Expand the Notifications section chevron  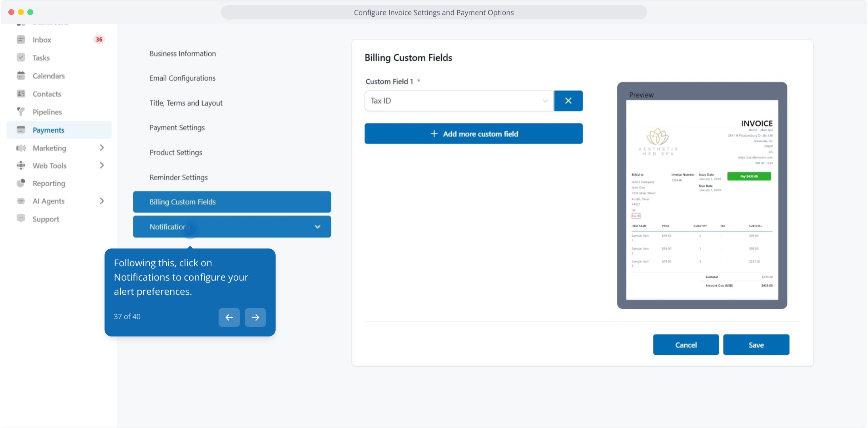[317, 227]
